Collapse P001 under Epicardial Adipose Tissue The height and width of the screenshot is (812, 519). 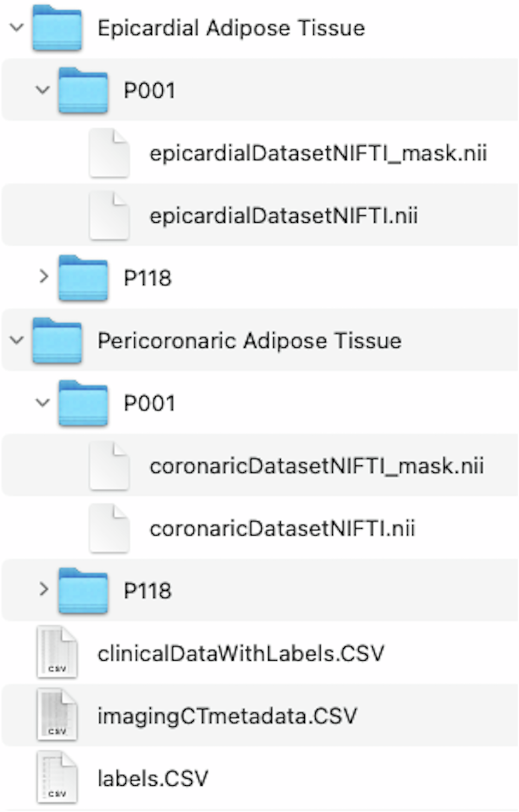tap(43, 90)
